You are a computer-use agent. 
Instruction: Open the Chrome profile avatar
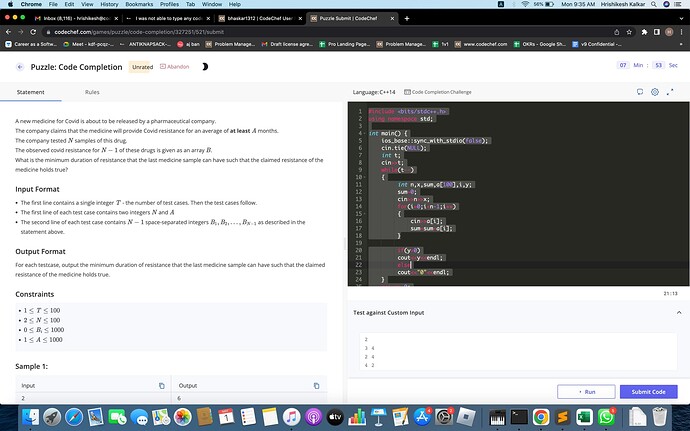669,32
